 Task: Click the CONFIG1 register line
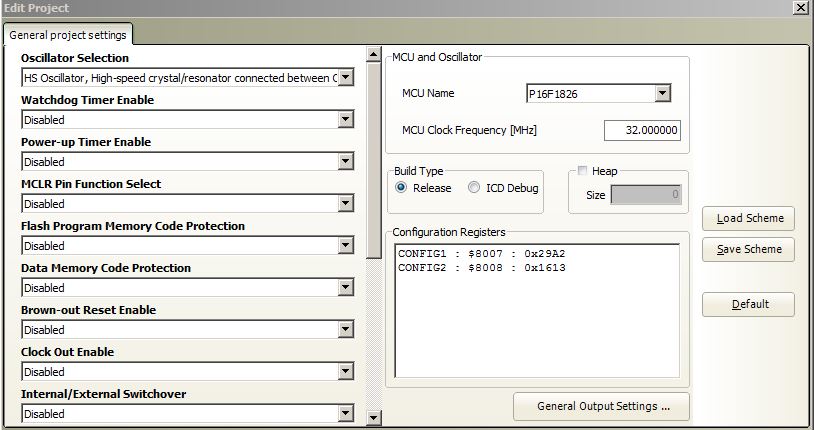[482, 254]
